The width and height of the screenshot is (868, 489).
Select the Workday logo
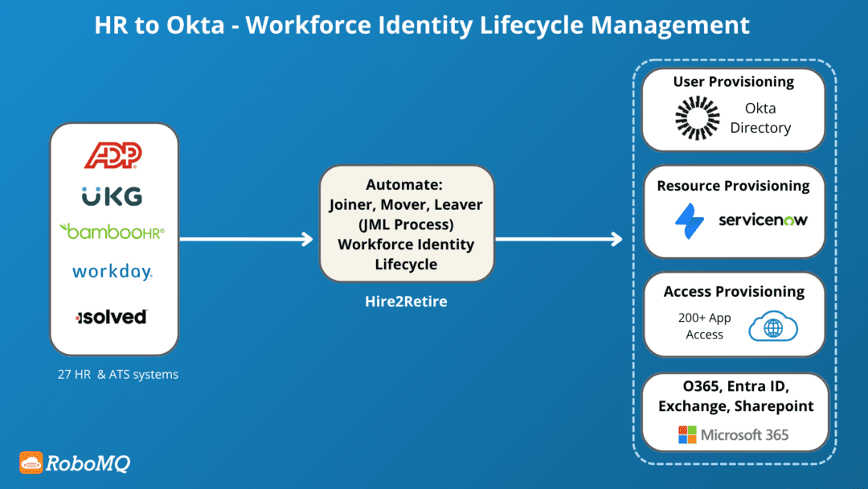(x=113, y=271)
